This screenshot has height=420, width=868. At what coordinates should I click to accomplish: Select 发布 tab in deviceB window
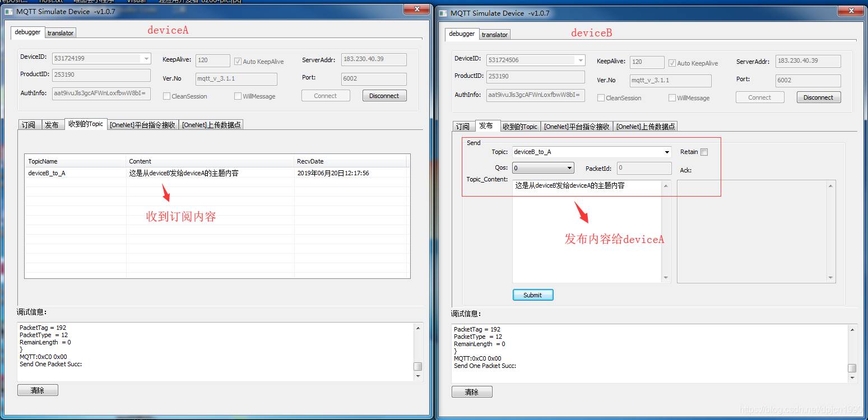tap(486, 125)
